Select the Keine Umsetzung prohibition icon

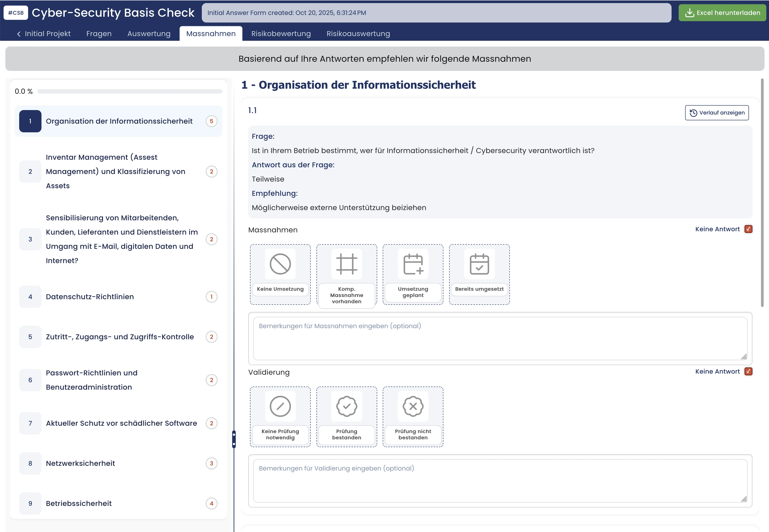pos(280,264)
